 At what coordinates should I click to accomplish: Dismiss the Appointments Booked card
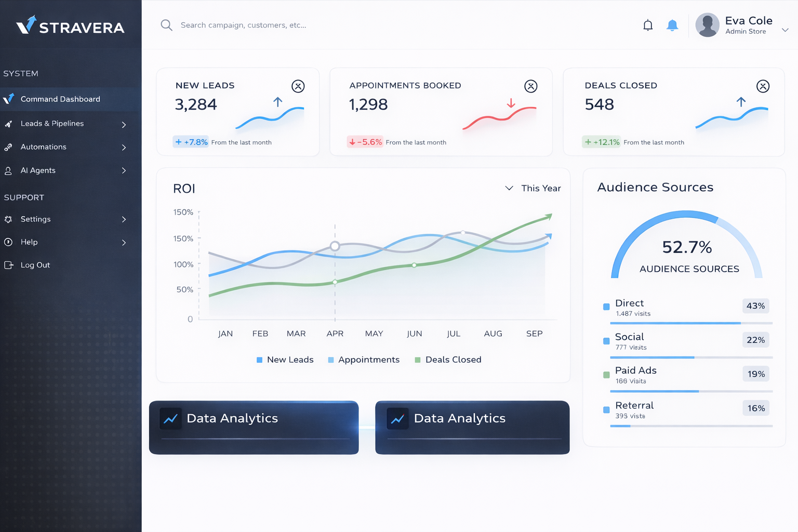click(x=531, y=86)
